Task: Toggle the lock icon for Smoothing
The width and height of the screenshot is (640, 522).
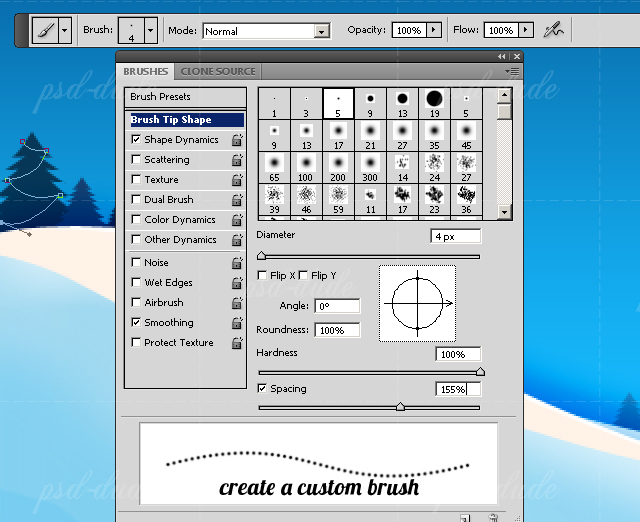Action: pyautogui.click(x=237, y=323)
